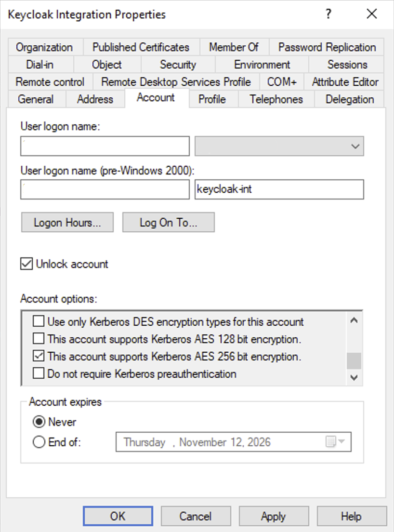Viewport: 394px width, 532px height.
Task: Click the Cancel button
Action: (196, 517)
